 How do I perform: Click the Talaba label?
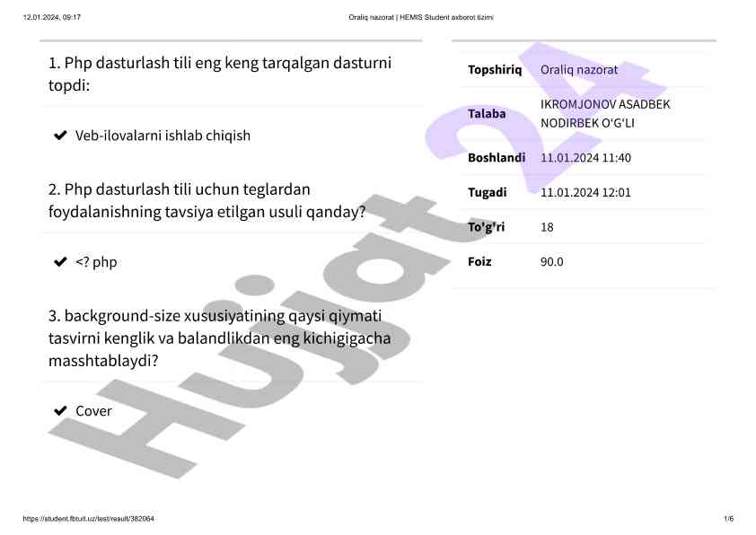(487, 114)
